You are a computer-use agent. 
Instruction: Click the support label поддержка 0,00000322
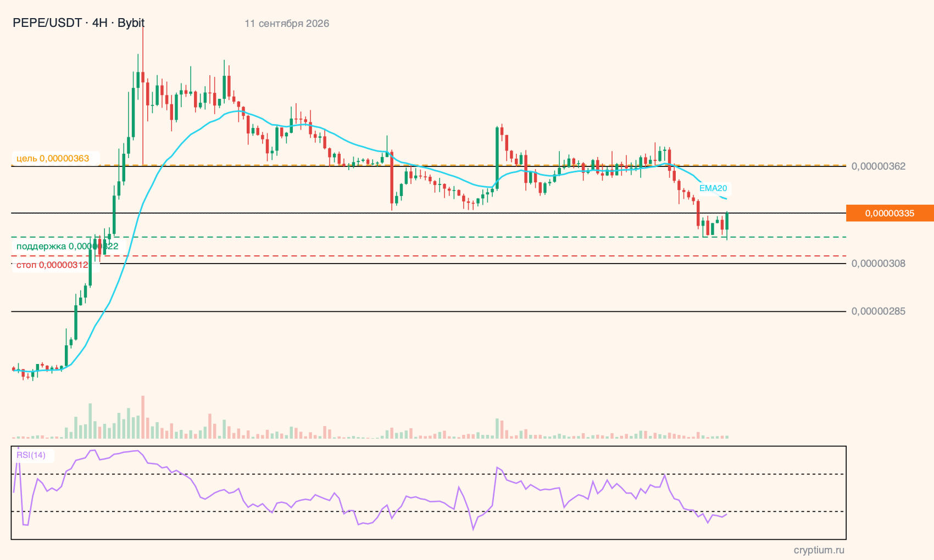tap(67, 247)
